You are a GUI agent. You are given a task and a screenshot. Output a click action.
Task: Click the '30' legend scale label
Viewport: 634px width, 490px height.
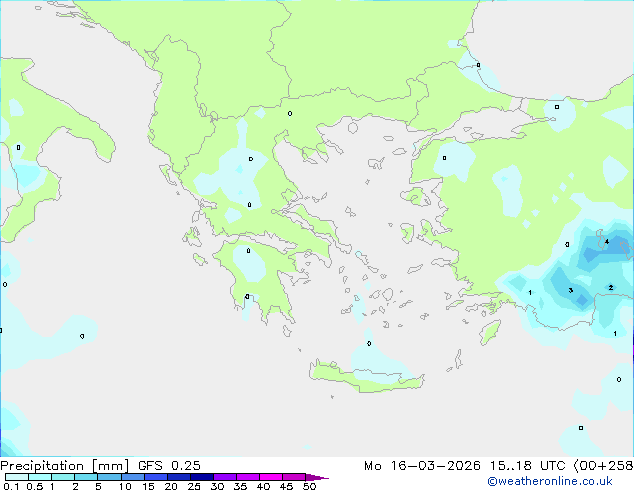point(217,486)
